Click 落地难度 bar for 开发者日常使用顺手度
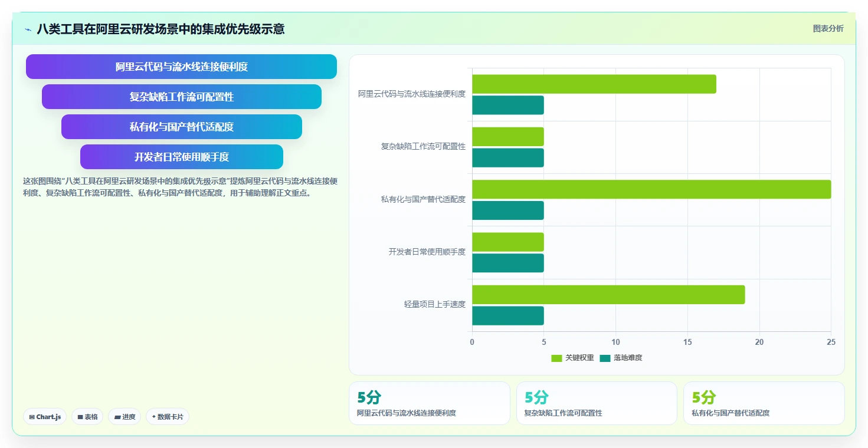The height and width of the screenshot is (448, 868). pyautogui.click(x=508, y=263)
